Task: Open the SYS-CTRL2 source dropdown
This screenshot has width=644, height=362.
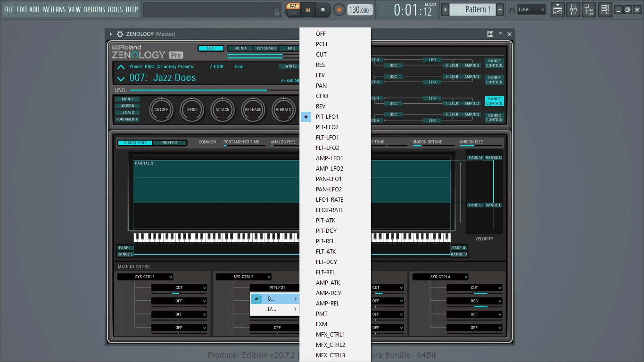Action: pos(244,277)
